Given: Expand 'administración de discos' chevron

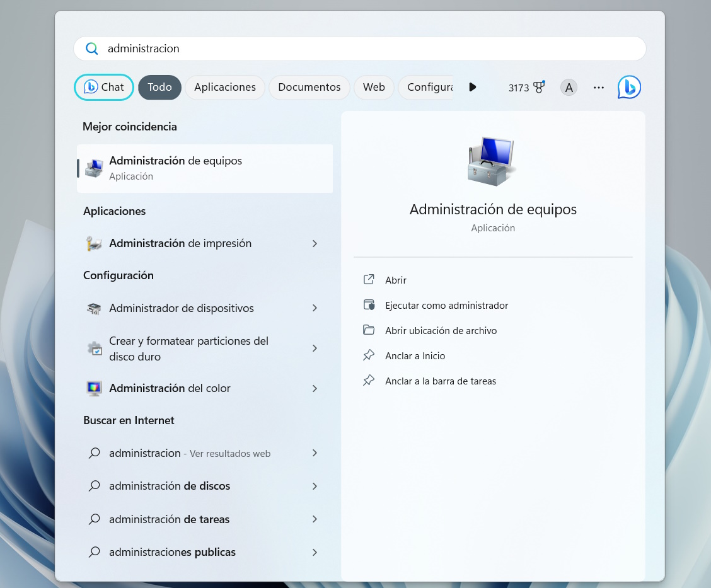Looking at the screenshot, I should click(315, 486).
